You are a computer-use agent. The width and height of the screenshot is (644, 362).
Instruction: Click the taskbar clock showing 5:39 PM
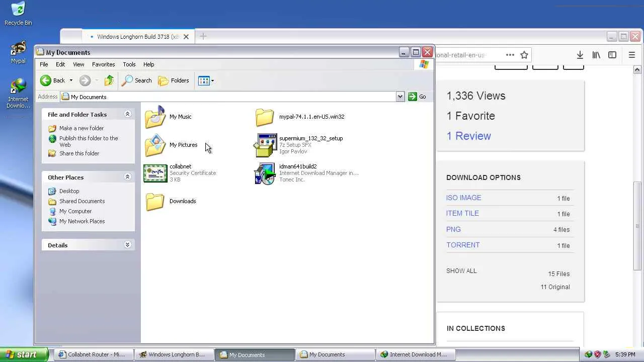coord(625,354)
